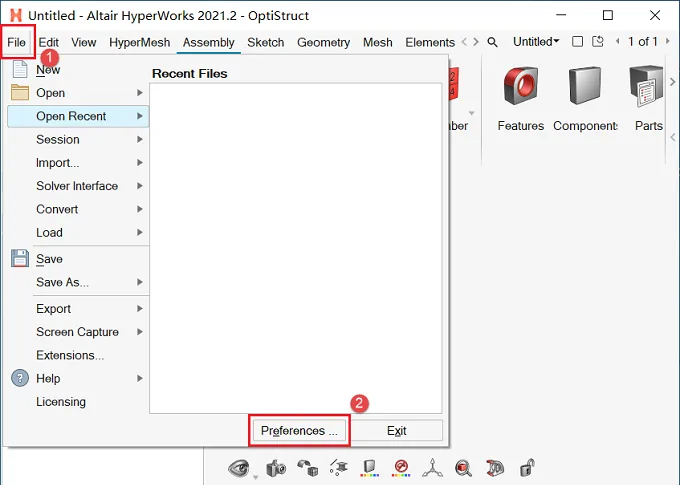680x485 pixels.
Task: Expand the Solver Interface submenu arrow
Action: [x=140, y=186]
